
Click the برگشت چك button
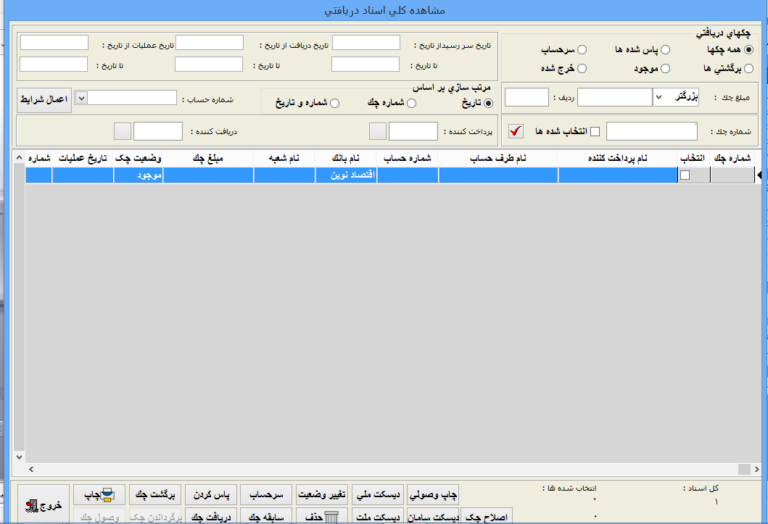tap(155, 495)
